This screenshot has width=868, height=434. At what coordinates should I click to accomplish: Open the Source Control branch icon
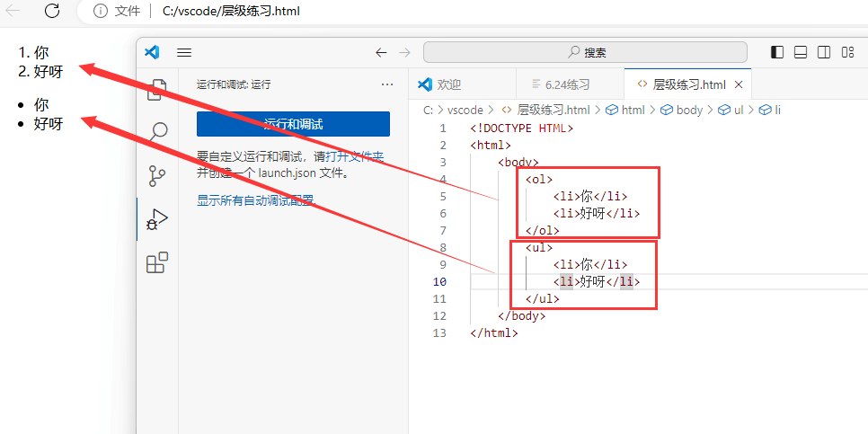(156, 176)
